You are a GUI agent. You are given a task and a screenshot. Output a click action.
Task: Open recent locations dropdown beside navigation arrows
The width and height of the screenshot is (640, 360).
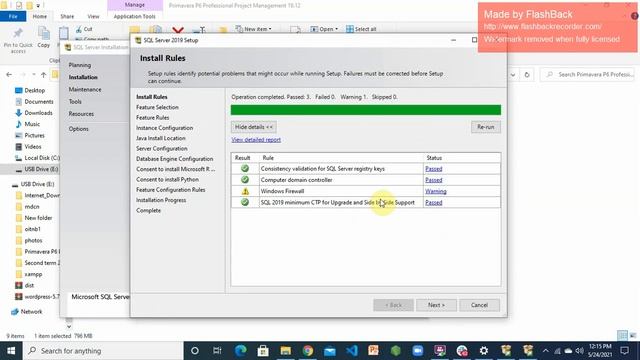click(33, 75)
